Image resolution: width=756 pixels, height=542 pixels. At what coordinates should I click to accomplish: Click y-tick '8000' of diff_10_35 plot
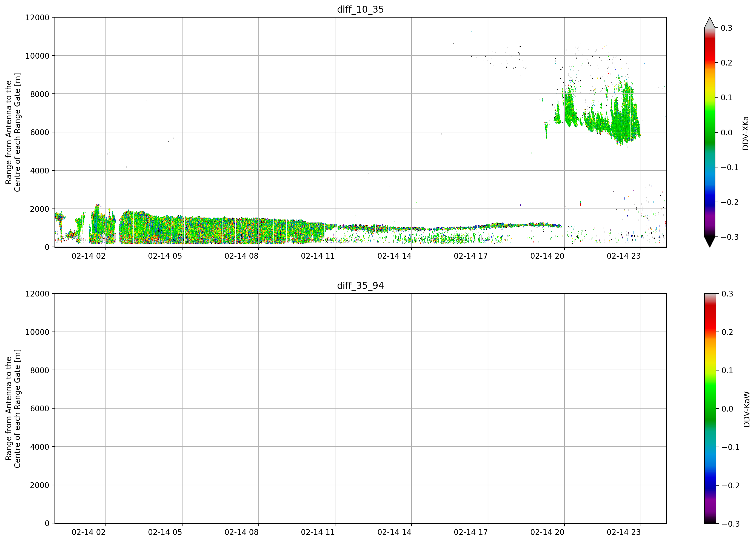coord(40,94)
